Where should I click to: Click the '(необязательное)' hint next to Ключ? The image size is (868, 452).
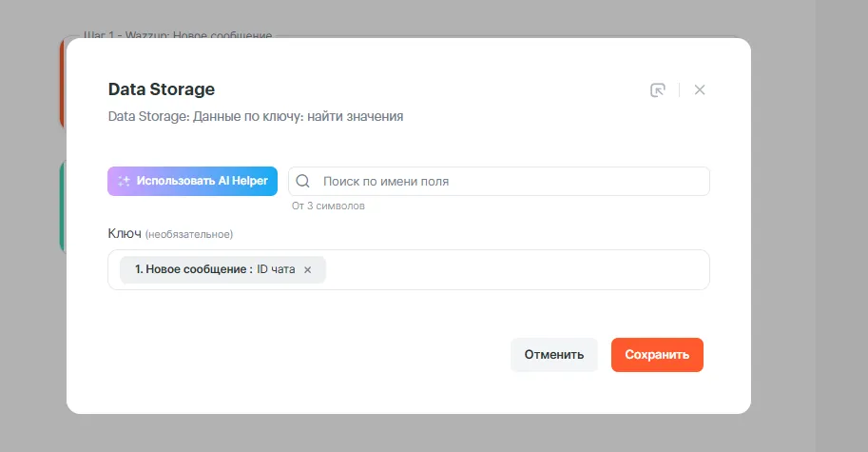tap(189, 234)
